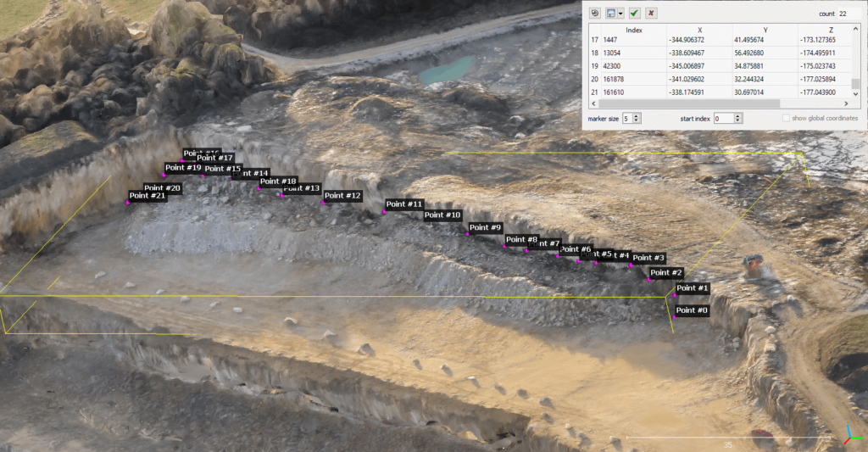Click the horizontal scrollbar thumb
This screenshot has width=868, height=452.
[689, 103]
